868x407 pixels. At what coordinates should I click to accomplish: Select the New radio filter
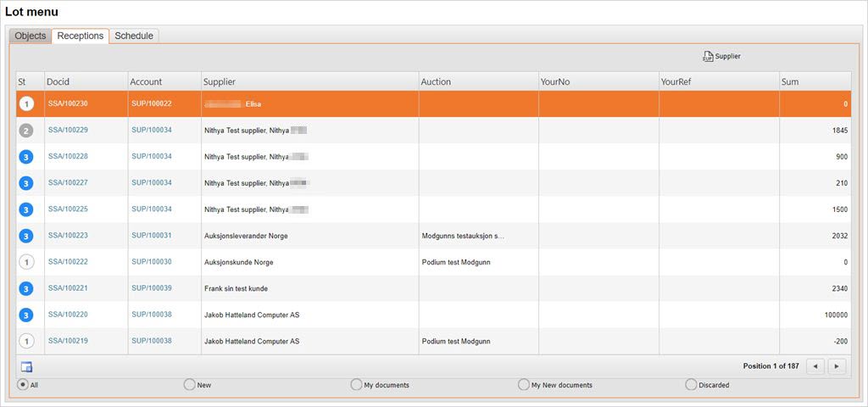click(189, 385)
